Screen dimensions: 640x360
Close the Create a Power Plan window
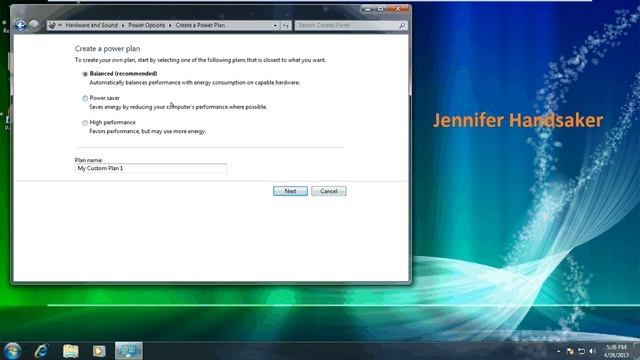398,9
